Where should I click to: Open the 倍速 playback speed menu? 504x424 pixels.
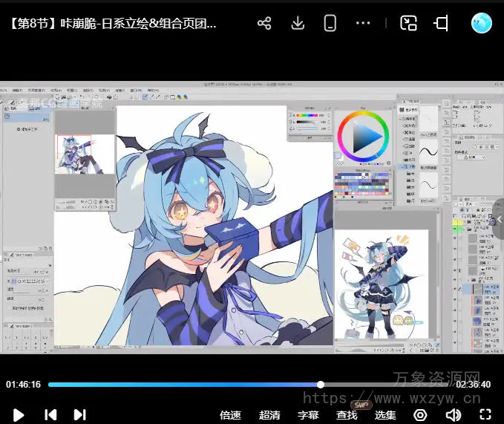tap(230, 415)
